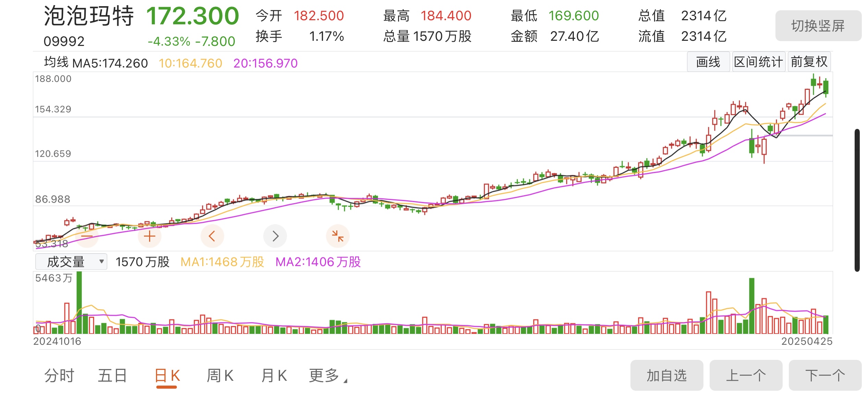This screenshot has height=401, width=868.
Task: Toggle the 前复权 adjustment option
Action: click(809, 62)
